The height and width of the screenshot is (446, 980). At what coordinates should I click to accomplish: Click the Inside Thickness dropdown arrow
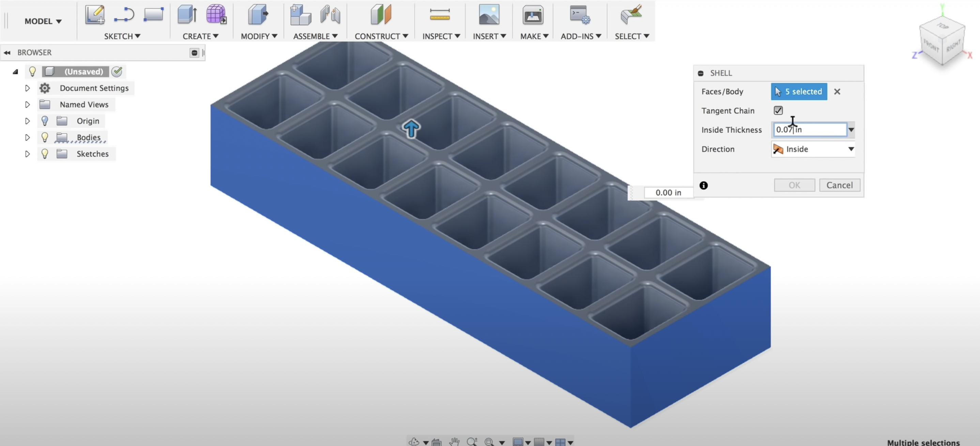tap(851, 130)
